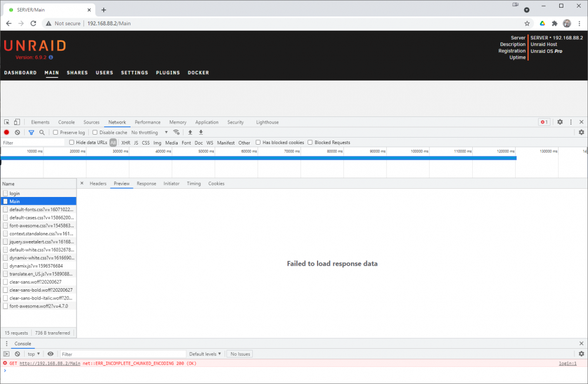Screen dimensions: 588x384
Task: Check Hide data URLs
Action: [x=72, y=142]
